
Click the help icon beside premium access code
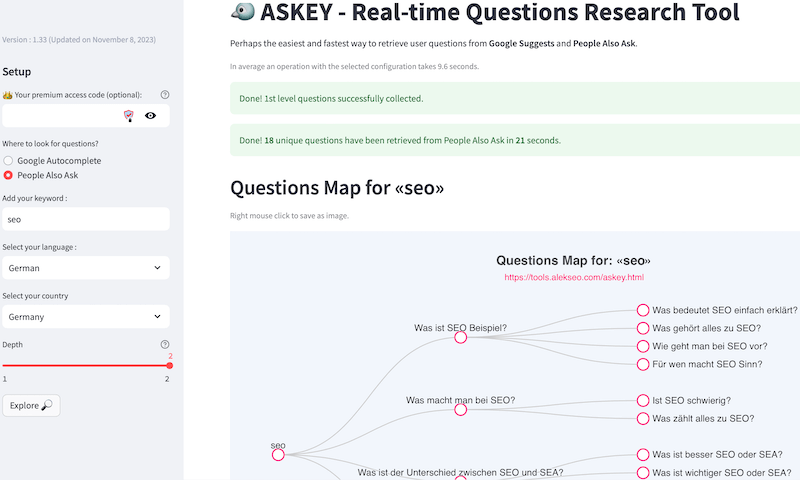165,95
